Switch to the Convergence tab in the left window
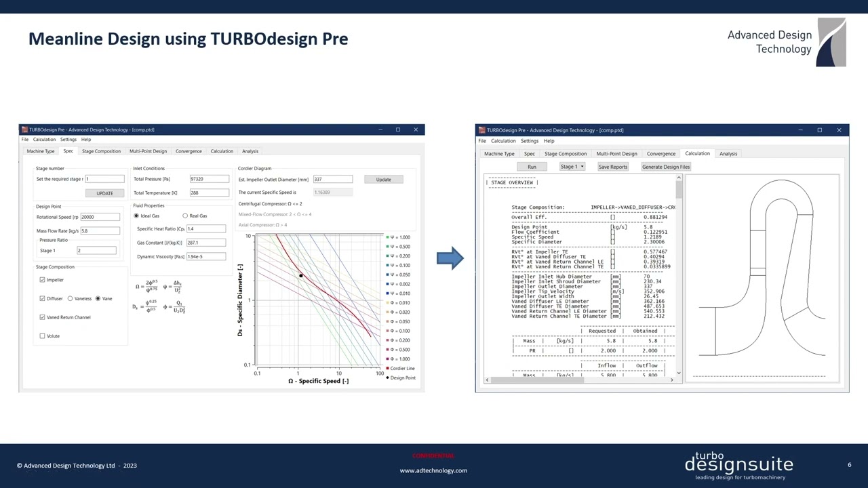Image resolution: width=868 pixels, height=488 pixels. pos(189,151)
